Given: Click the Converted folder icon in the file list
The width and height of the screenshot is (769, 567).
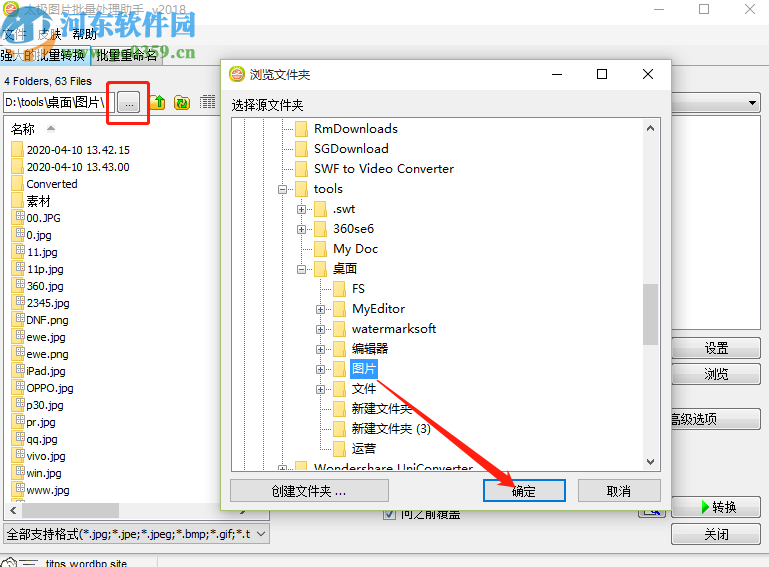Looking at the screenshot, I should pyautogui.click(x=17, y=184).
